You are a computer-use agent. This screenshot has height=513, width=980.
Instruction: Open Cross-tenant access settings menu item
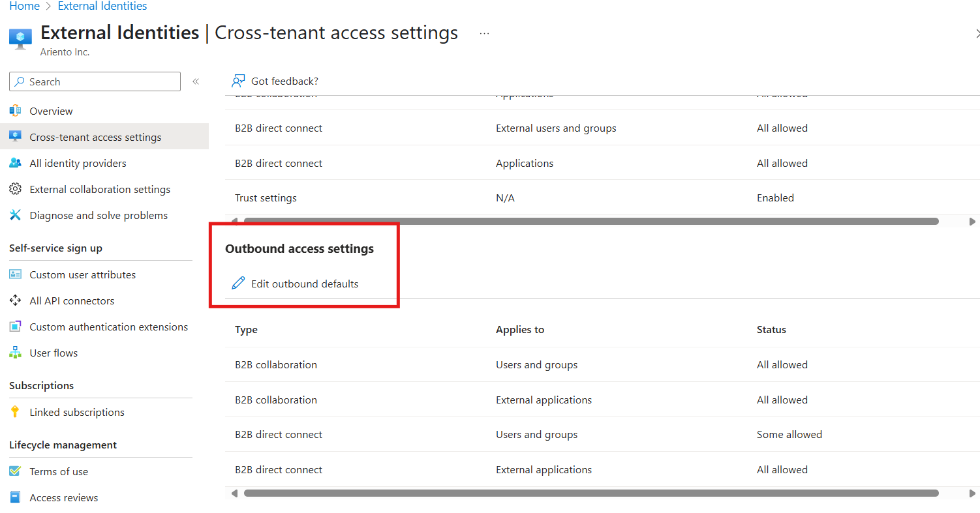pos(95,137)
